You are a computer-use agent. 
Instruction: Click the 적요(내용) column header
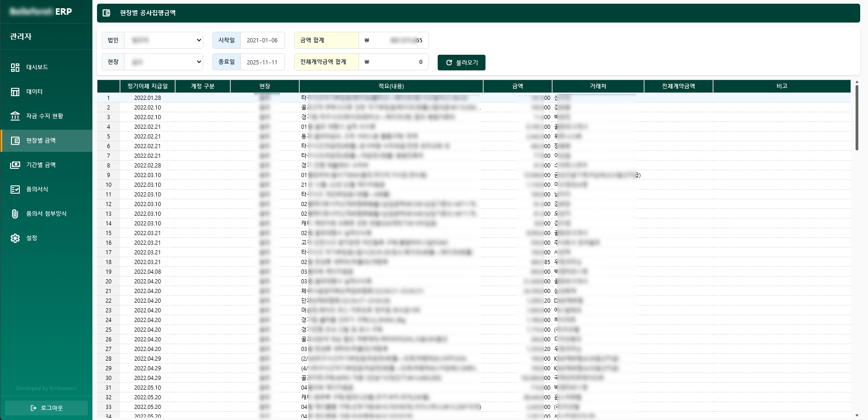tap(391, 86)
